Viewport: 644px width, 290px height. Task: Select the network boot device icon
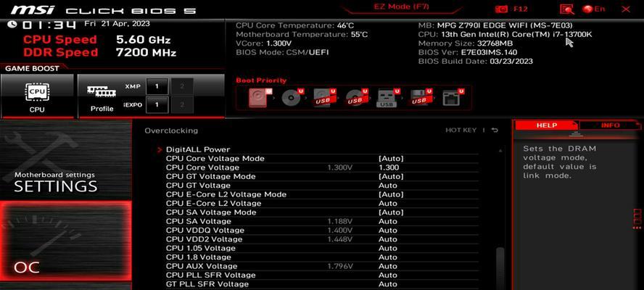point(453,98)
